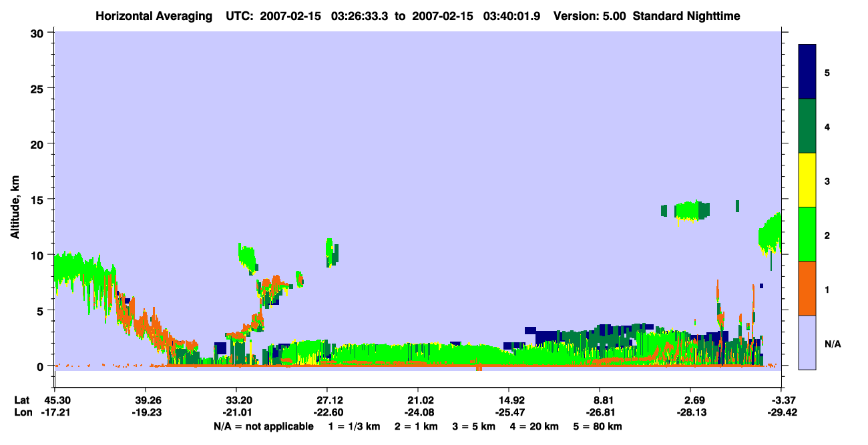The height and width of the screenshot is (445, 868).
Task: Click the 'Lat' row label
Action: (22, 400)
